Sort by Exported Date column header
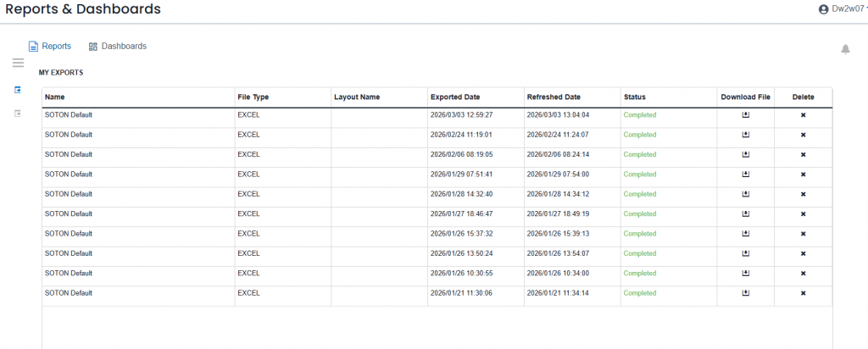This screenshot has width=868, height=349. tap(455, 97)
